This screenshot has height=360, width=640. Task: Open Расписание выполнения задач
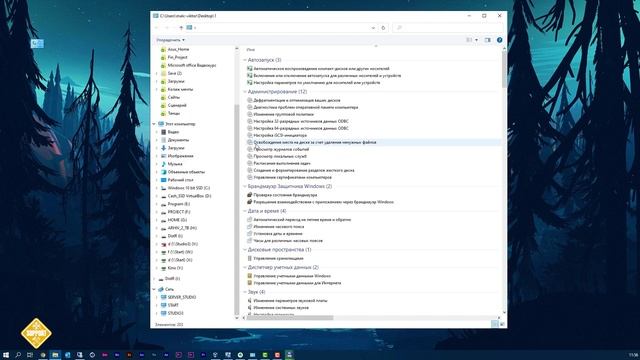pyautogui.click(x=282, y=163)
